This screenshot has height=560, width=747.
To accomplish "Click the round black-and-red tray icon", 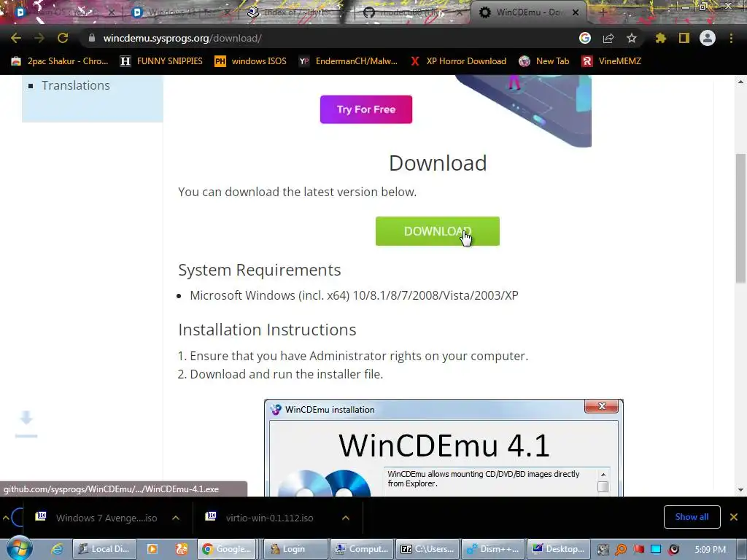I will (x=673, y=550).
